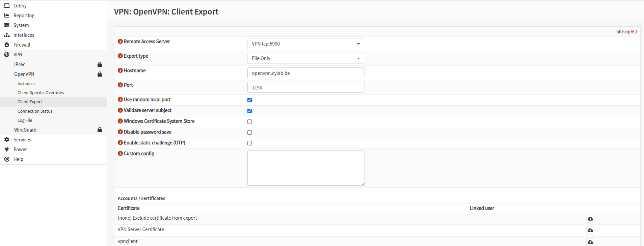This screenshot has width=644, height=246.
Task: Download the vpnclient certificate export
Action: click(x=590, y=242)
